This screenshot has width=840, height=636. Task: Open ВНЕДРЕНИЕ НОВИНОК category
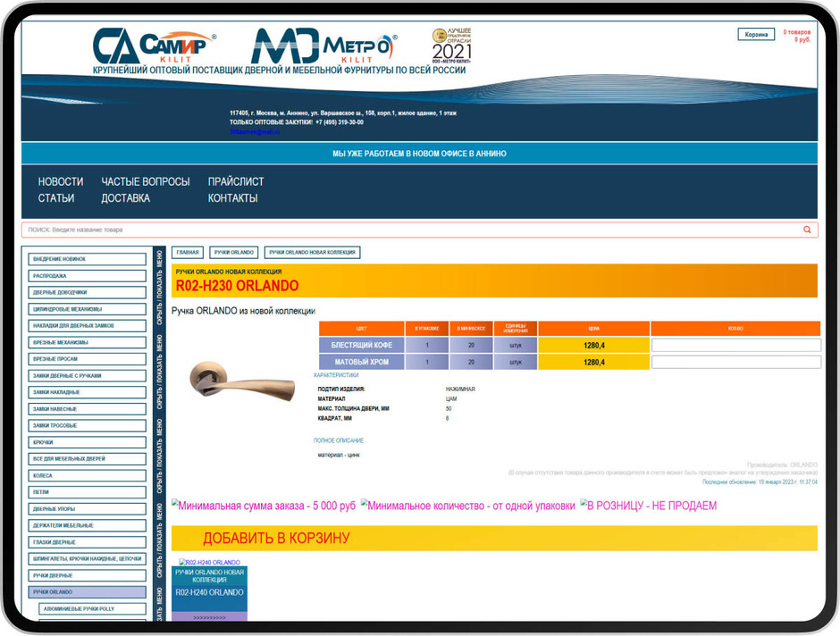87,259
